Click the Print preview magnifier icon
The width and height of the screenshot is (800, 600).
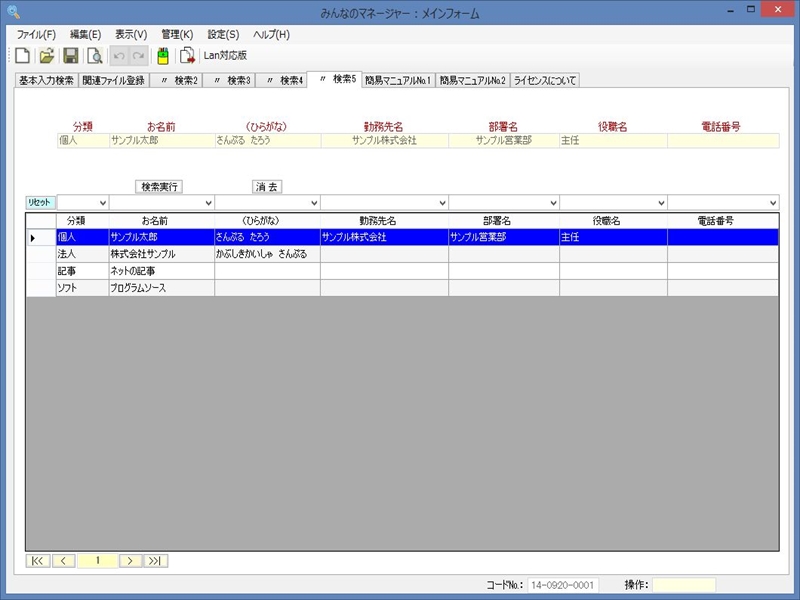[x=95, y=56]
